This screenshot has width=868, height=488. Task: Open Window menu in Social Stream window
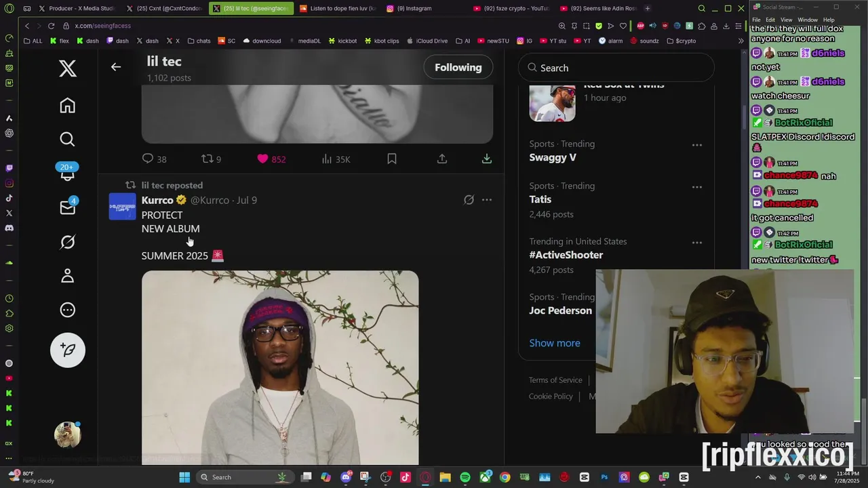[x=808, y=20]
